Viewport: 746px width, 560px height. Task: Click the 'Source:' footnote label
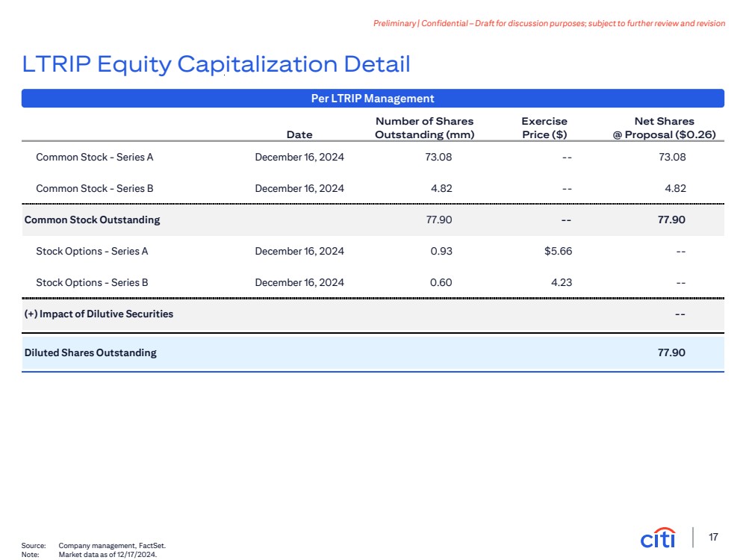pos(34,546)
